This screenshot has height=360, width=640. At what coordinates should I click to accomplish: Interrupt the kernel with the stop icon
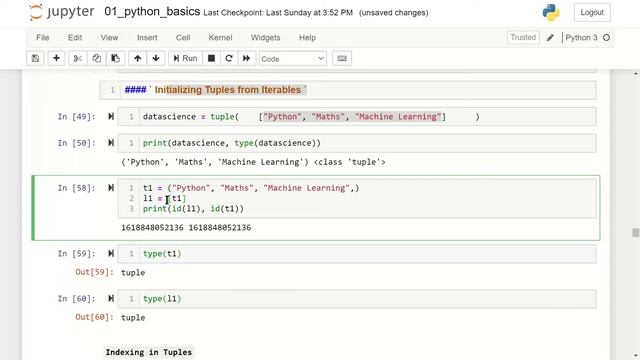[x=211, y=58]
